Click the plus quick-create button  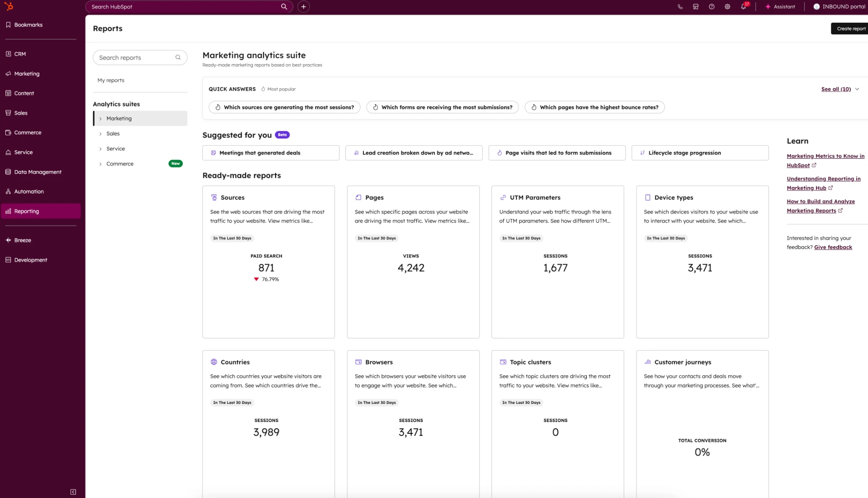(303, 7)
